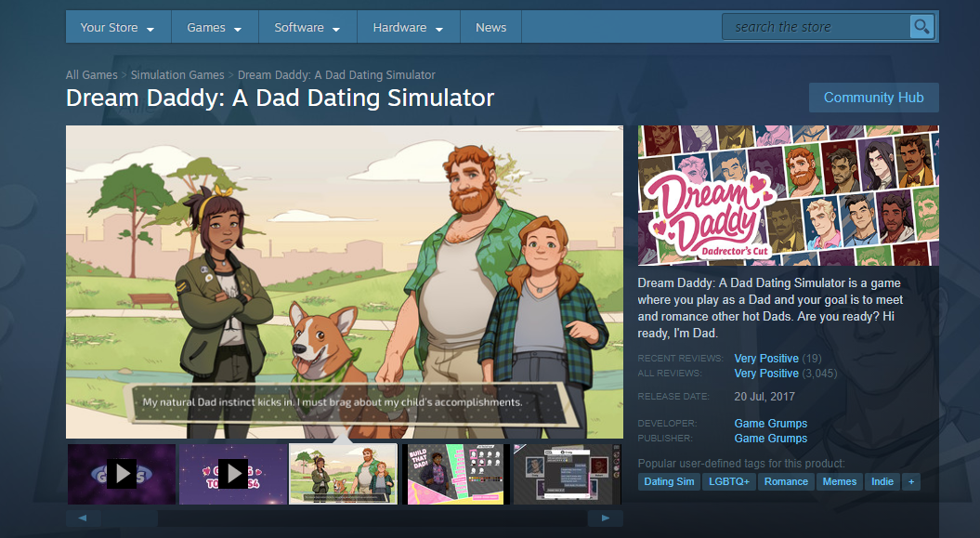Click the left arrow of thumbnail strip
Screen dimensions: 980x538
coord(83,518)
